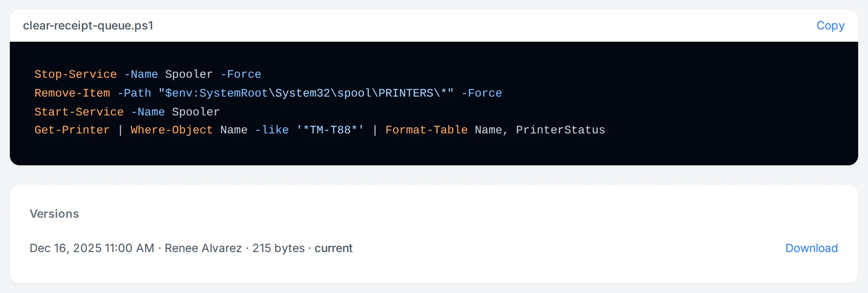Click the clear-receipt-queue.ps1 file name
The height and width of the screenshot is (293, 868).
88,26
